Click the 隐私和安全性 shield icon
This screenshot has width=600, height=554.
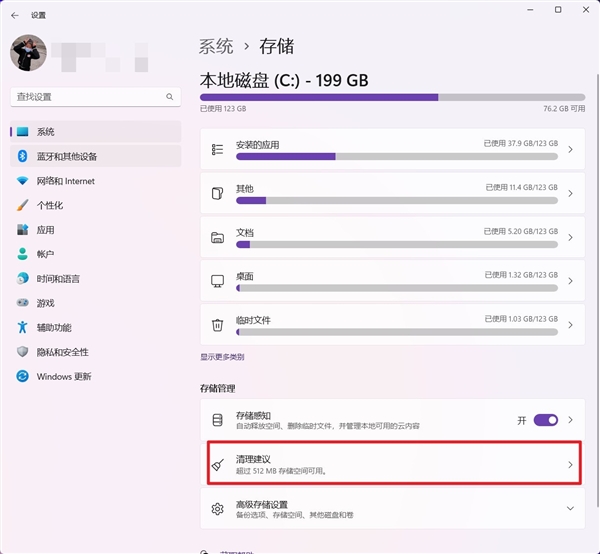point(23,352)
